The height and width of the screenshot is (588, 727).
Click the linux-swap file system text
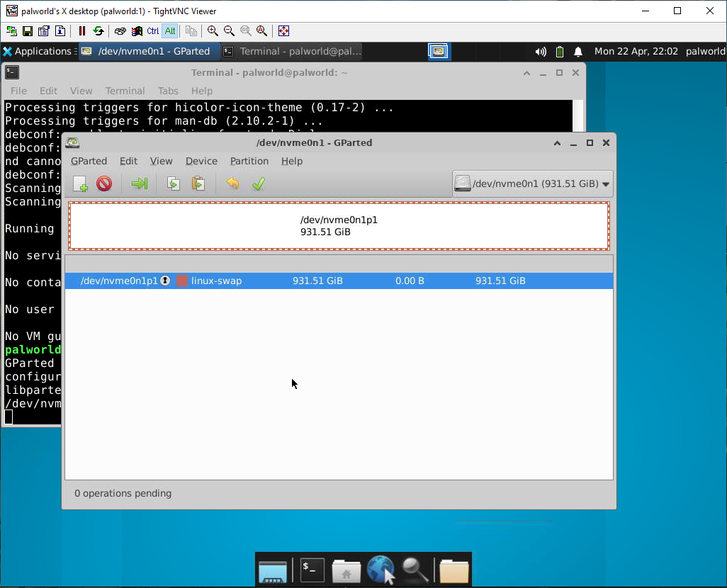pyautogui.click(x=217, y=281)
